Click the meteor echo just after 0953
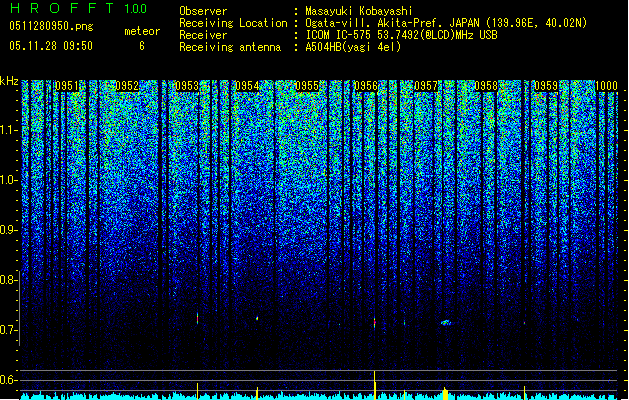Screen dimensions: 629x400 (x=197, y=319)
